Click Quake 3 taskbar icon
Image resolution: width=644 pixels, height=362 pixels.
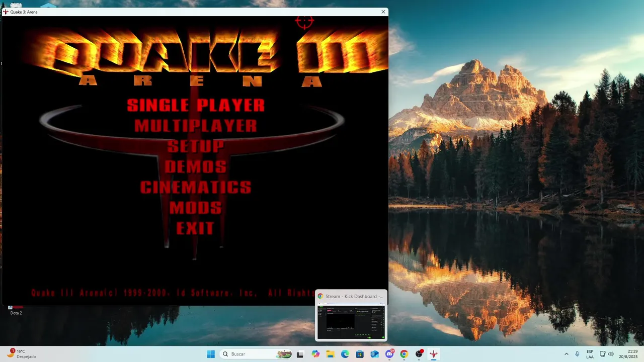click(x=434, y=354)
